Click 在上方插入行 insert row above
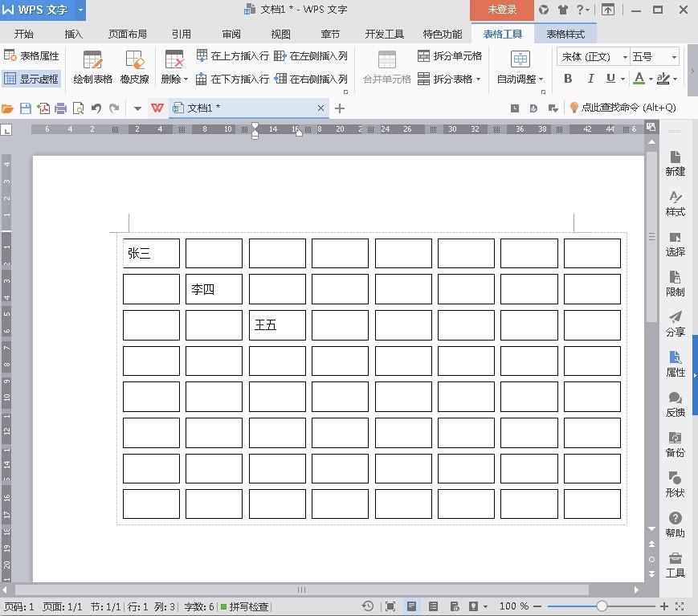This screenshot has width=698, height=616. click(233, 55)
